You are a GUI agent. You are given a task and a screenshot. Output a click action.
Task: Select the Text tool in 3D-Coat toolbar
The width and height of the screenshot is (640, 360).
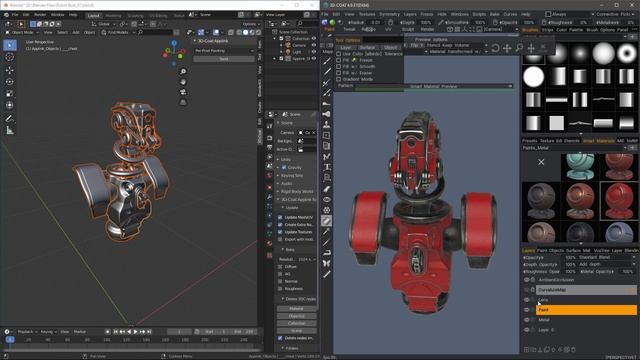click(x=327, y=167)
